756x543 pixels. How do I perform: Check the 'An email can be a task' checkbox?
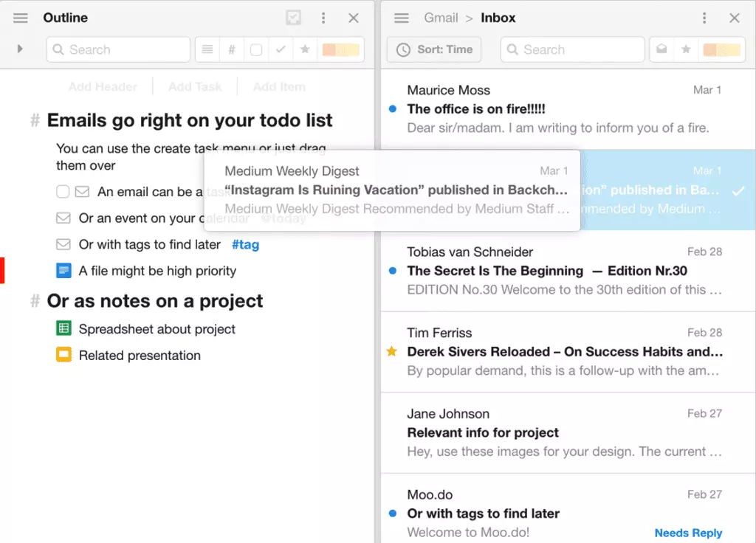click(x=63, y=192)
